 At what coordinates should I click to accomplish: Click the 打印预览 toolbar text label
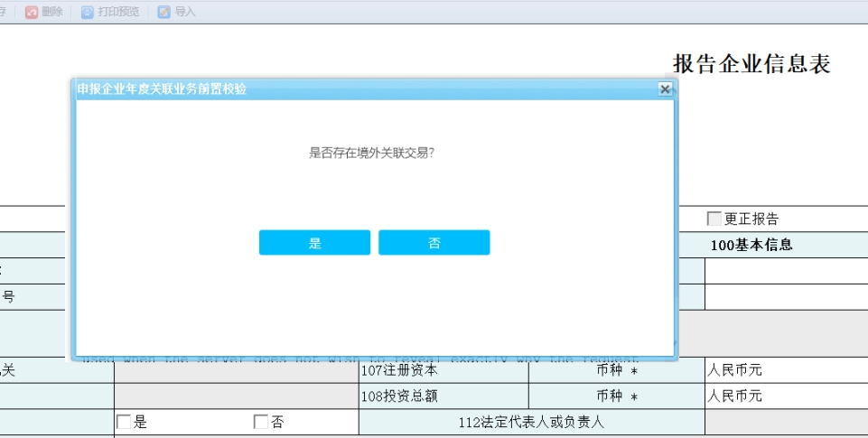[x=118, y=12]
